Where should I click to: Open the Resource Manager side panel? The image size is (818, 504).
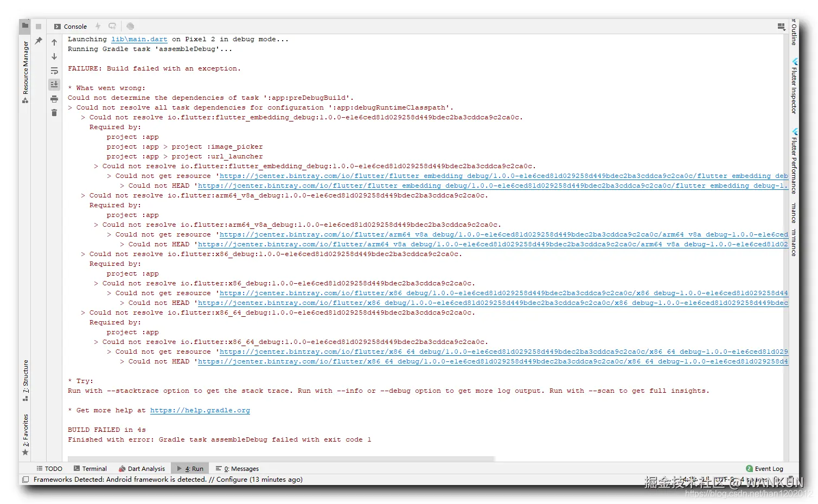tap(25, 72)
